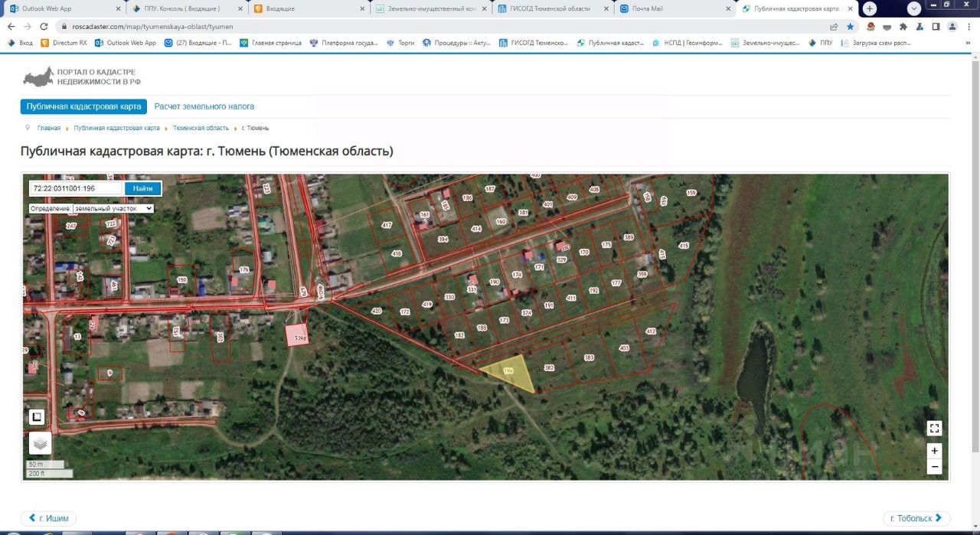Click parcel labeled 403 on map

(624, 347)
